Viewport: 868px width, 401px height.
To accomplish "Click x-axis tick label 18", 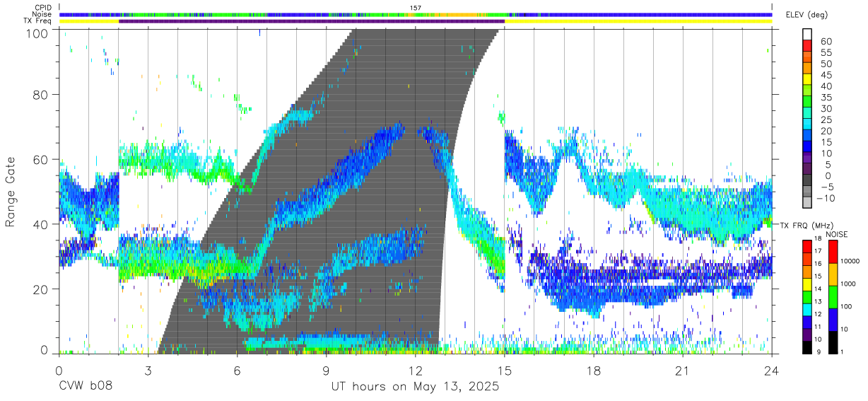I will click(593, 371).
